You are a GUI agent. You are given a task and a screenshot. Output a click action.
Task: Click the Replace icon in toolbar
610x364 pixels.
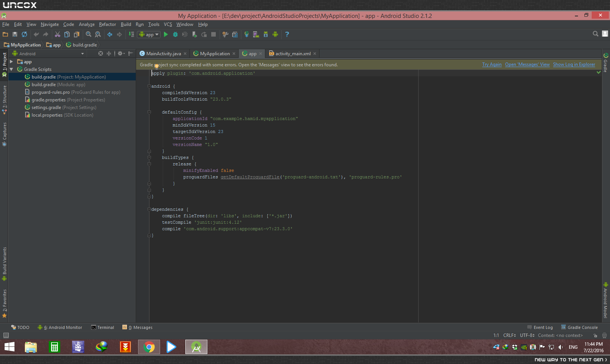(98, 34)
